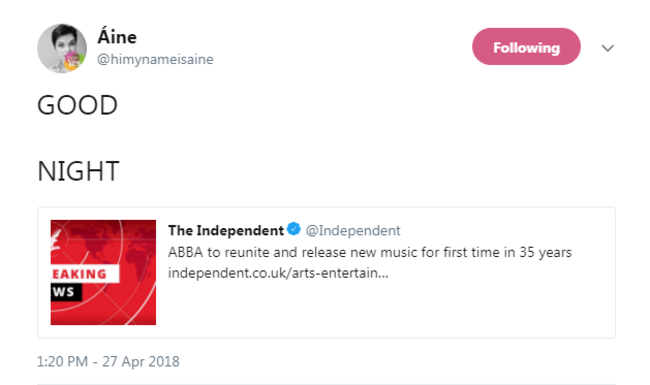Screen dimensions: 650x385
Task: Click the GOOD tweet text
Action: (78, 105)
